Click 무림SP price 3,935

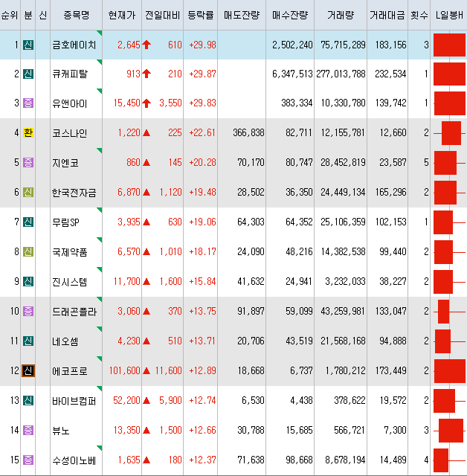(129, 222)
